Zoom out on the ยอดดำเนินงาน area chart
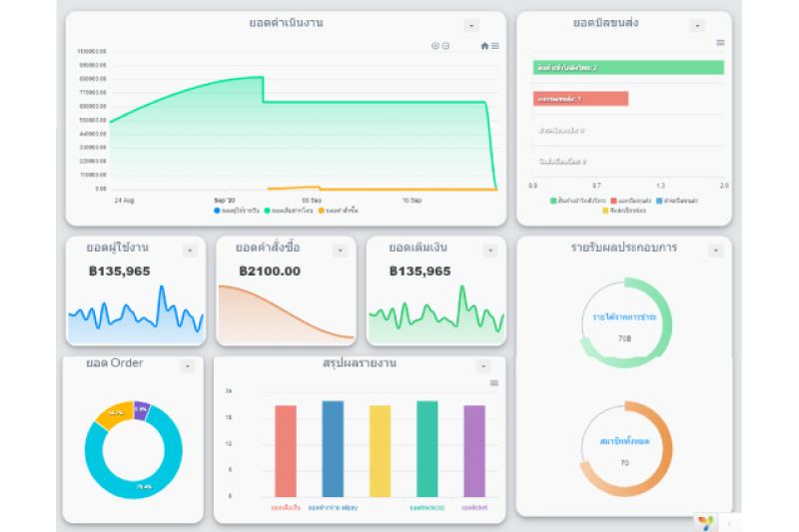The height and width of the screenshot is (532, 799). tap(445, 46)
